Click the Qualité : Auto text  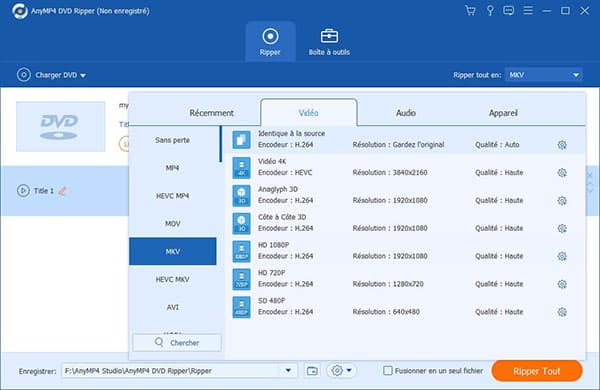[497, 145]
